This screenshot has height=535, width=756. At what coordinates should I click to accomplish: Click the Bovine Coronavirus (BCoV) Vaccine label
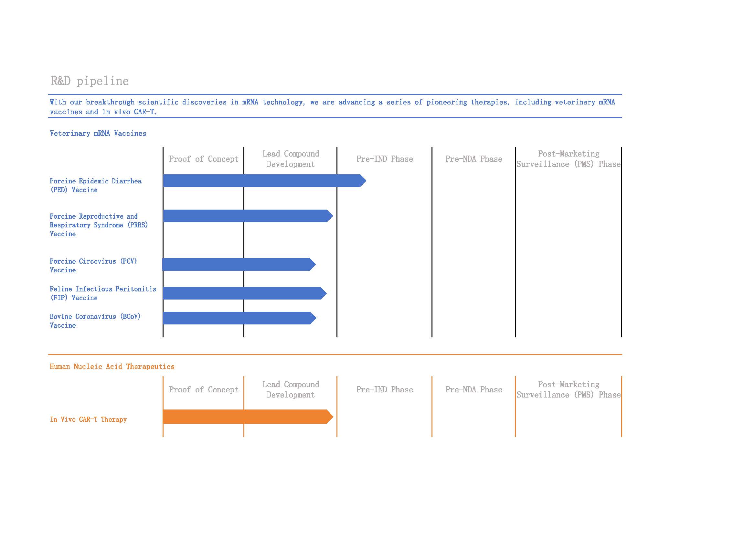click(x=95, y=321)
